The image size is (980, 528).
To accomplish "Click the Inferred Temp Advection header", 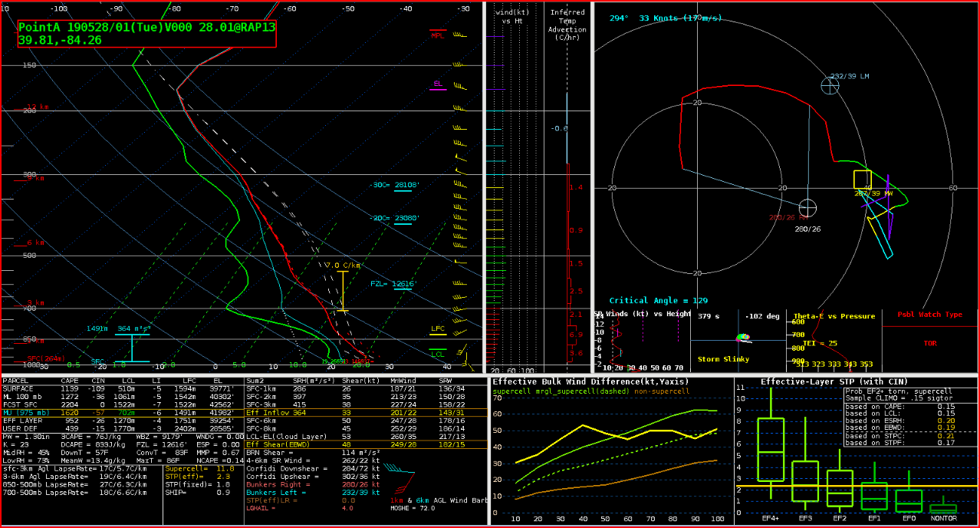I will point(567,25).
